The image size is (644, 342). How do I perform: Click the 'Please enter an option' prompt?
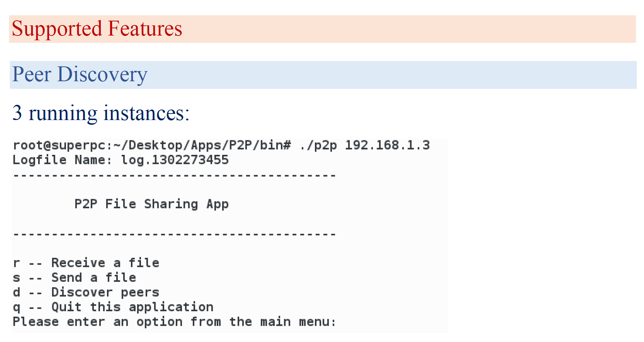pos(174,322)
